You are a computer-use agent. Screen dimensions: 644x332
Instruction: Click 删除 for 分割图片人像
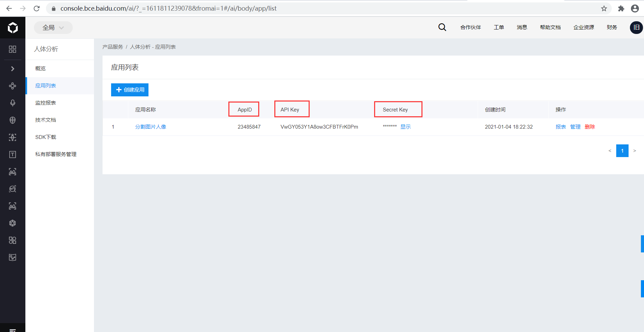[589, 127]
